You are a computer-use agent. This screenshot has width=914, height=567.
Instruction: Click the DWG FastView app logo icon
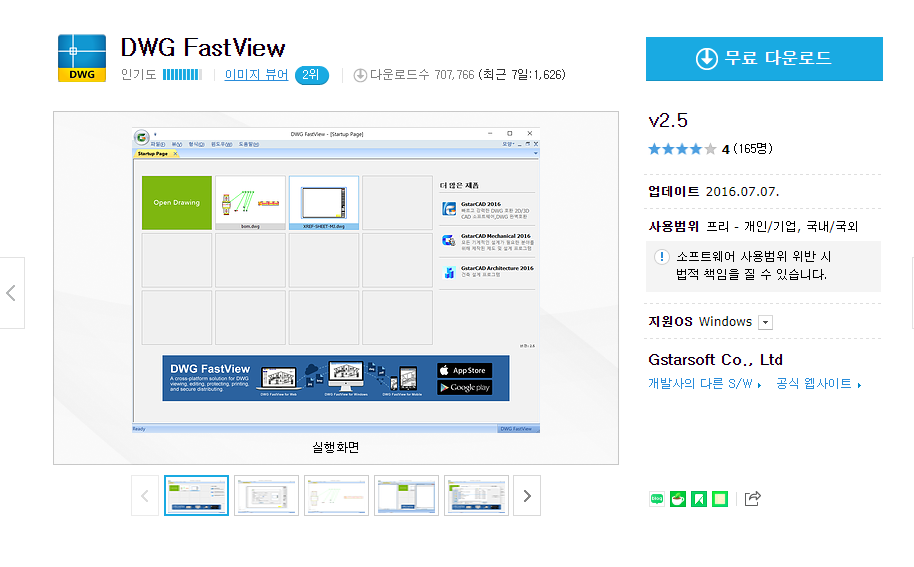point(82,58)
